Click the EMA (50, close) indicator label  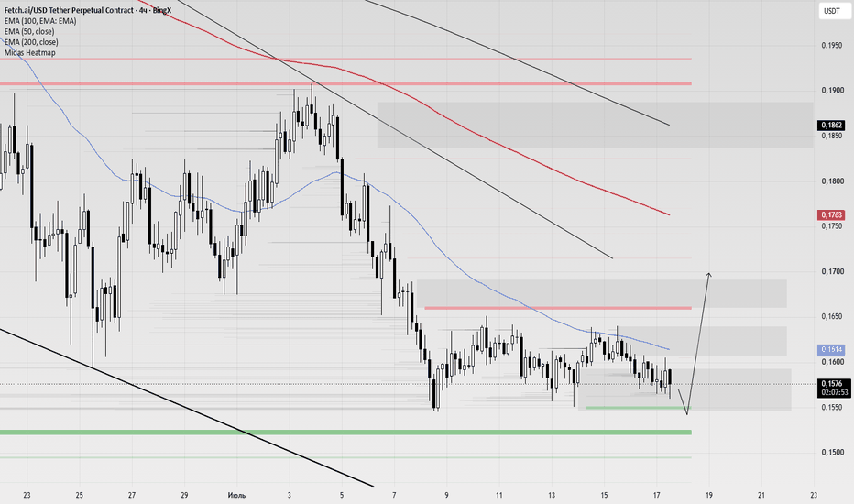[29, 31]
